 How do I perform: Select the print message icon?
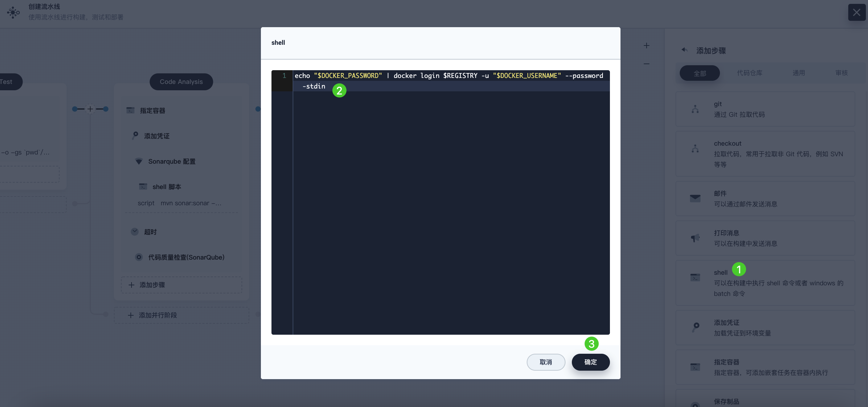coord(695,238)
